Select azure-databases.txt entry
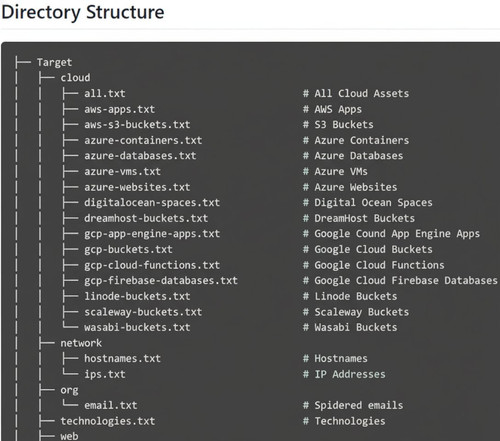The width and height of the screenshot is (500, 441). [x=140, y=156]
